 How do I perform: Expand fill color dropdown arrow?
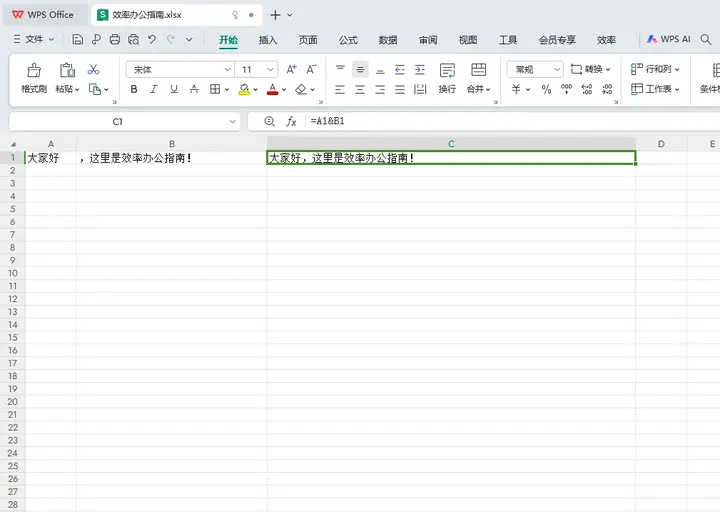[x=255, y=90]
